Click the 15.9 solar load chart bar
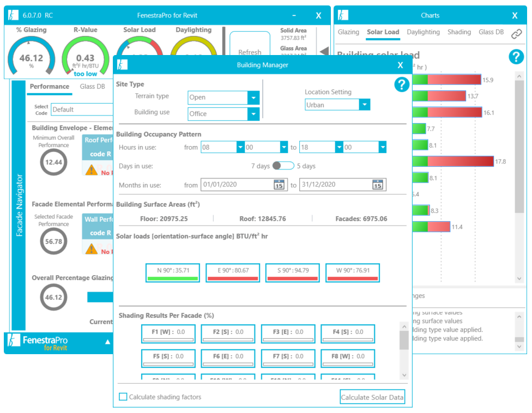Screen dimensions: 532x413 [x=447, y=80]
